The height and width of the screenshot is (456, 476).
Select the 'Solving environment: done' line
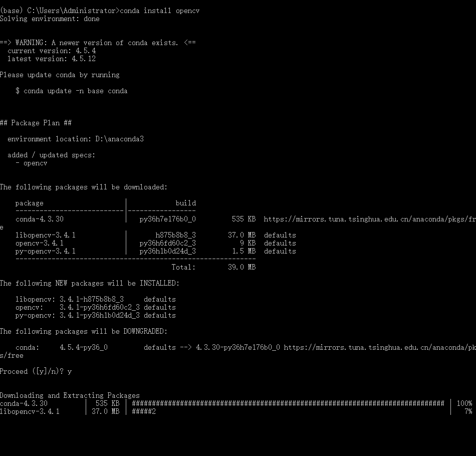point(50,19)
